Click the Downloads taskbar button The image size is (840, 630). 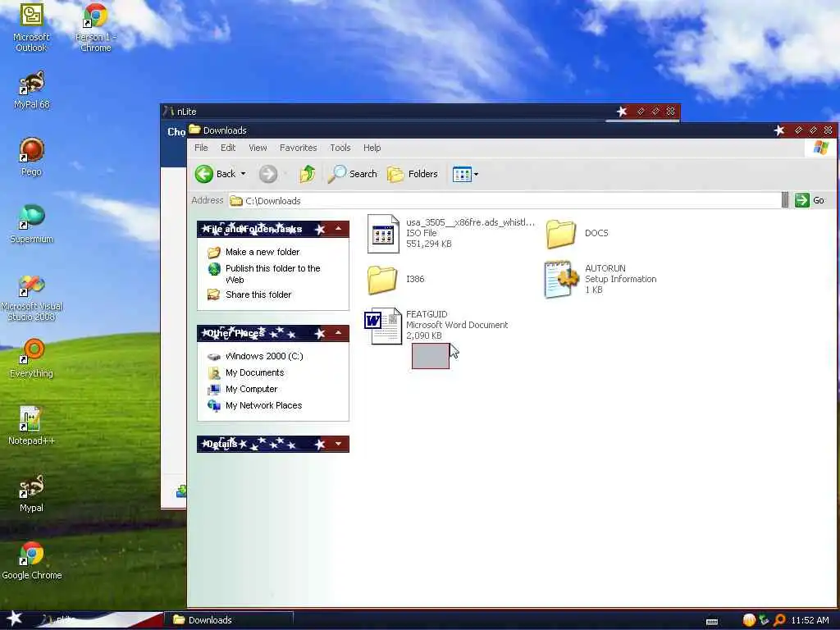tap(229, 620)
